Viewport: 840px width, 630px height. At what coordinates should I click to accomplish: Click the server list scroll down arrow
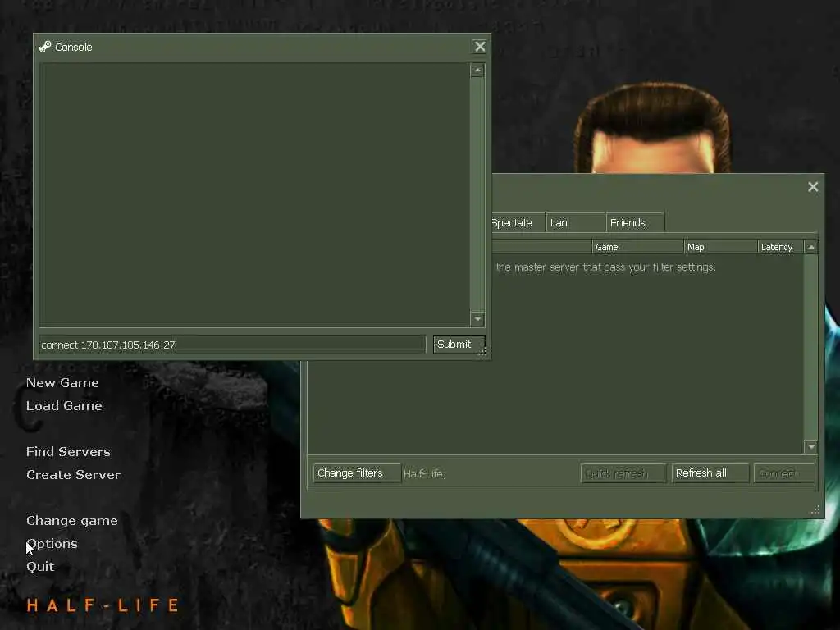811,446
